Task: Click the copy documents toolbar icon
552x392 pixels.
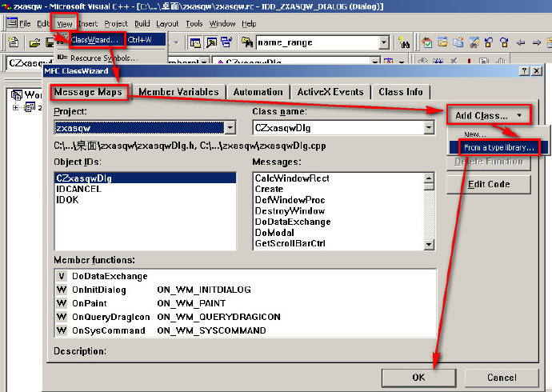Action: click(x=458, y=43)
